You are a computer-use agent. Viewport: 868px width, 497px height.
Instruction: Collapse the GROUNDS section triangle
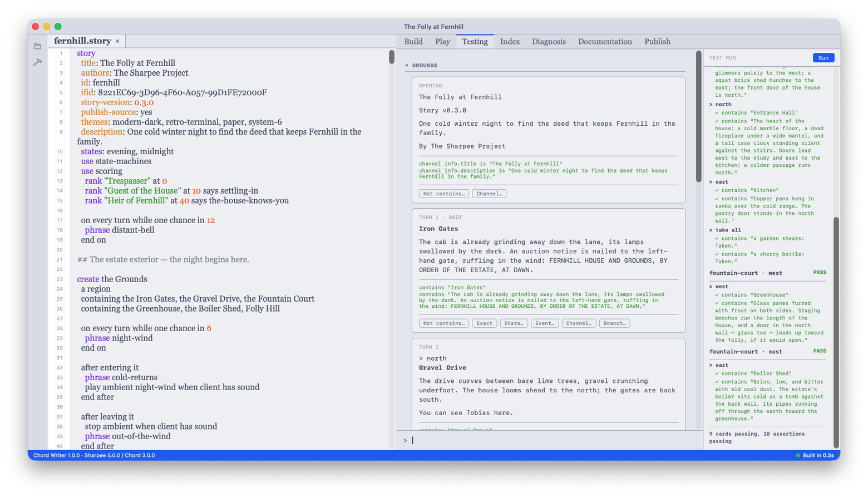pos(407,66)
